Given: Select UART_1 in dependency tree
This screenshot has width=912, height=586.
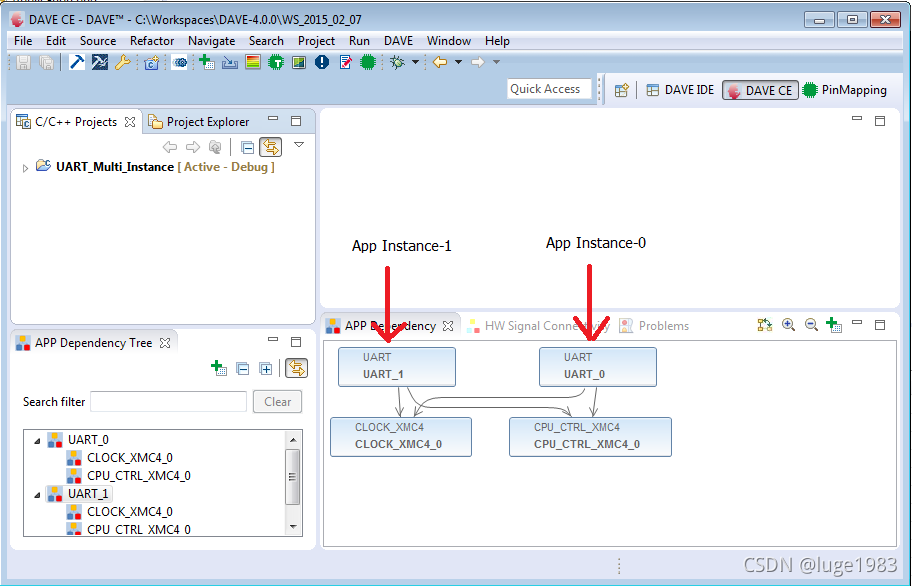Looking at the screenshot, I should [x=88, y=494].
